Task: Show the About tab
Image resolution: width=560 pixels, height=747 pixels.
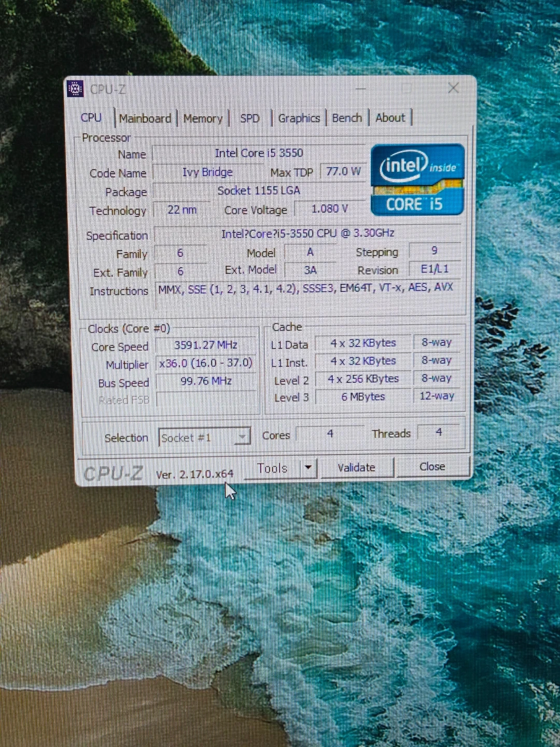Action: click(x=390, y=118)
